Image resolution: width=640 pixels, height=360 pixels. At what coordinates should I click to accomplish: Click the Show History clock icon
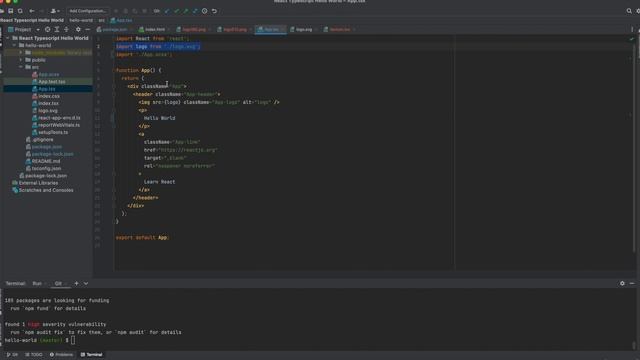pyautogui.click(x=204, y=11)
